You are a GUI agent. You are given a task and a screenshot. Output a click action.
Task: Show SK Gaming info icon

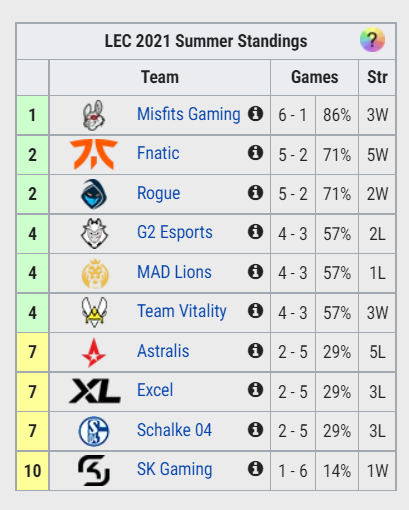pyautogui.click(x=255, y=469)
